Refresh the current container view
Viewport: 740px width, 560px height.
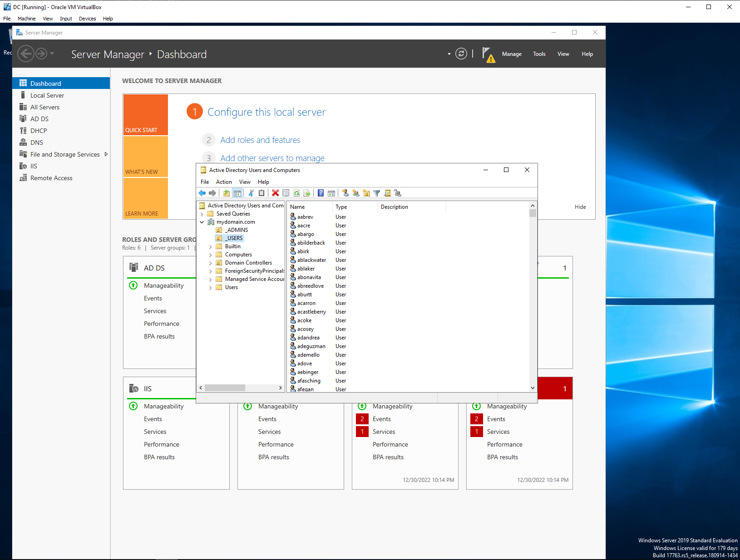(x=297, y=193)
